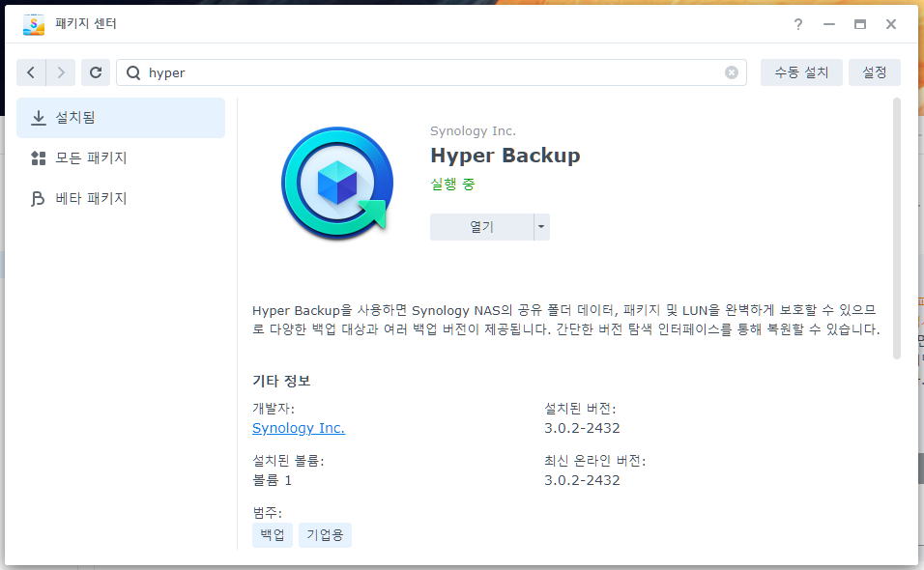Expand the dropdown next to 열기

[541, 227]
